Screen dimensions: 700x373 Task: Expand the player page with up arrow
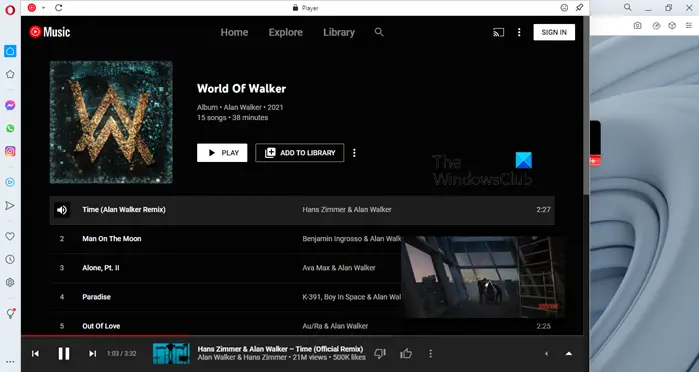point(568,354)
